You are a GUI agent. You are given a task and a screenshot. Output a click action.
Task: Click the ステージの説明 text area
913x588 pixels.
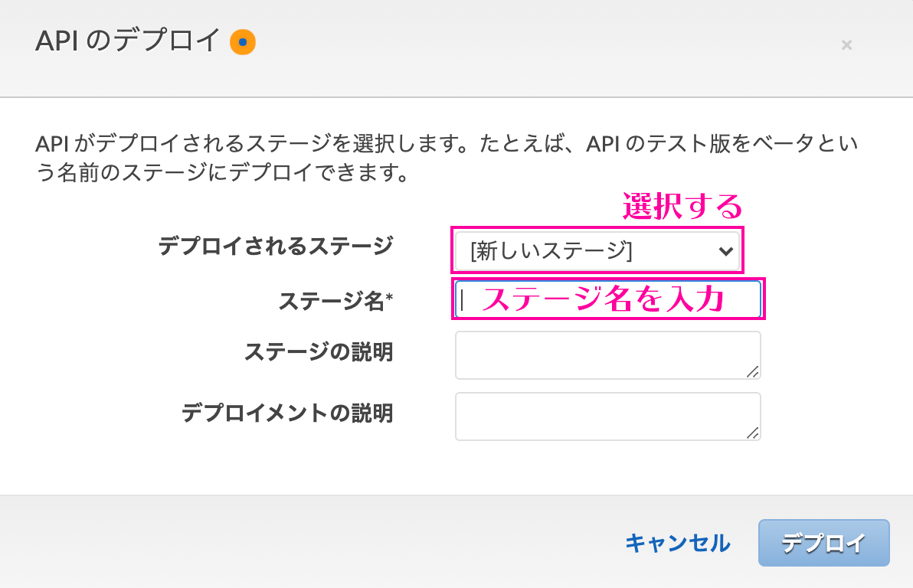click(x=607, y=354)
